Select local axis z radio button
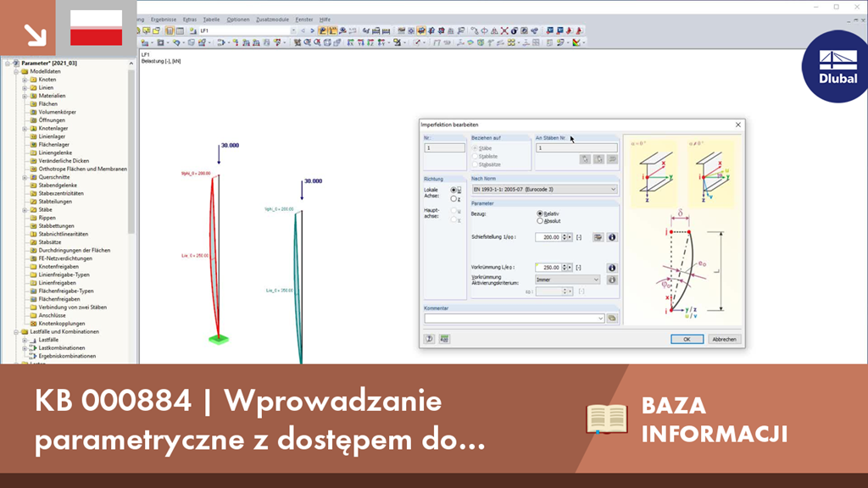 [453, 198]
